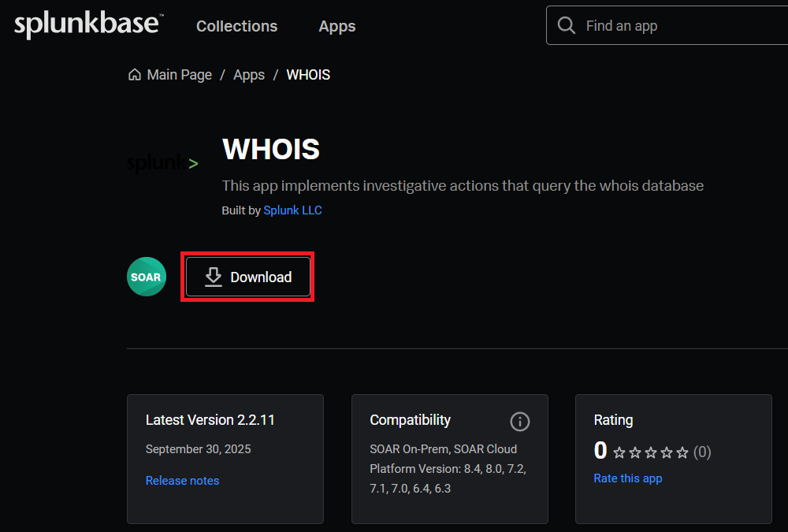Visit the Splunk LLC developer link
This screenshot has width=788, height=532.
[292, 210]
